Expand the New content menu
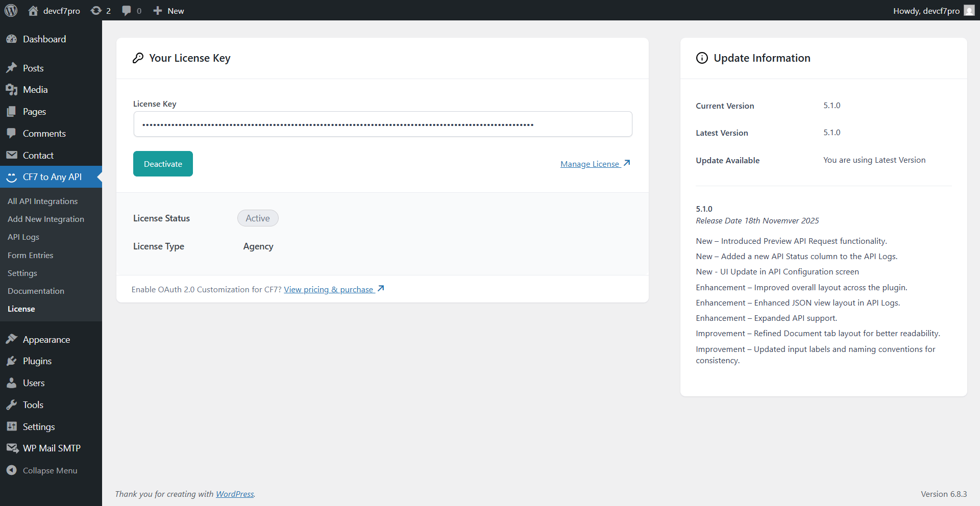 [169, 11]
